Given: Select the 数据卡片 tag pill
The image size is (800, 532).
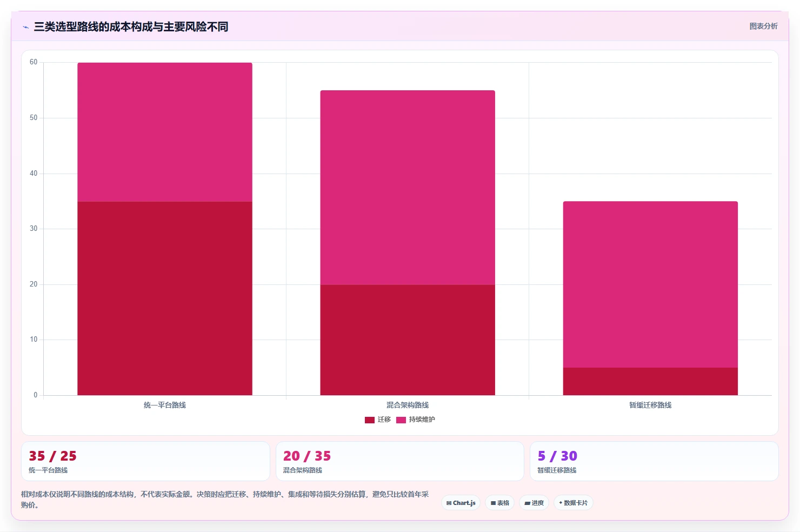Looking at the screenshot, I should (574, 503).
